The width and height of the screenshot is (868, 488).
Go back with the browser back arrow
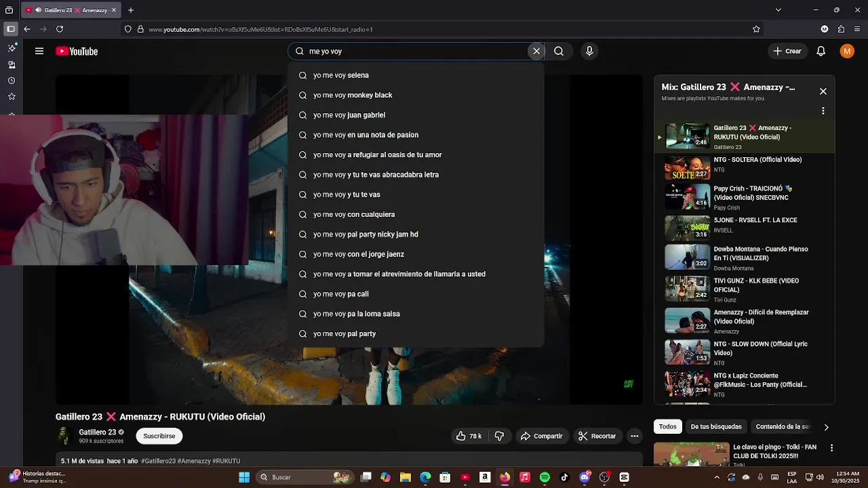tap(27, 29)
